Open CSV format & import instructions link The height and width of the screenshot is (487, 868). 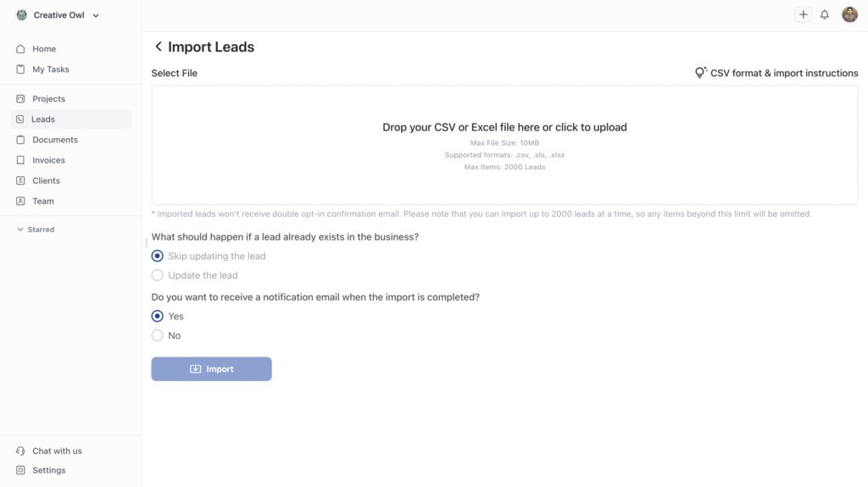pos(783,73)
